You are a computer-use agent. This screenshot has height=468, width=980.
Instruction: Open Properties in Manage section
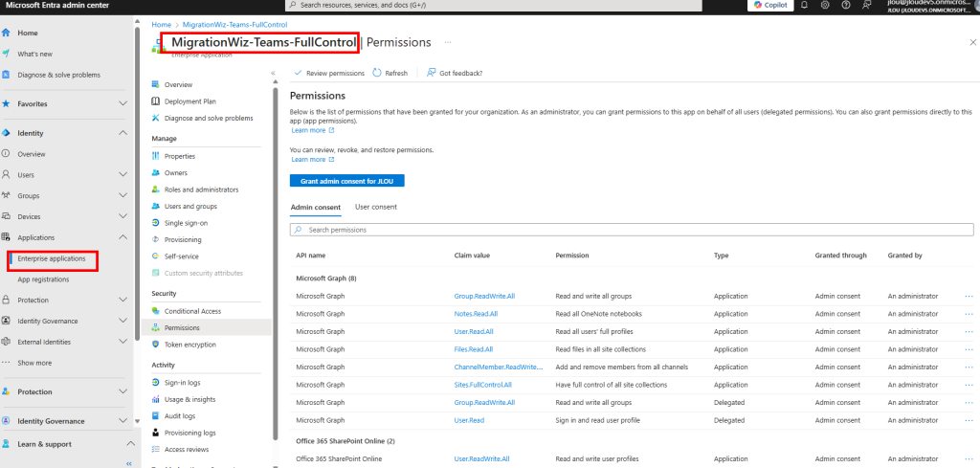(x=179, y=156)
